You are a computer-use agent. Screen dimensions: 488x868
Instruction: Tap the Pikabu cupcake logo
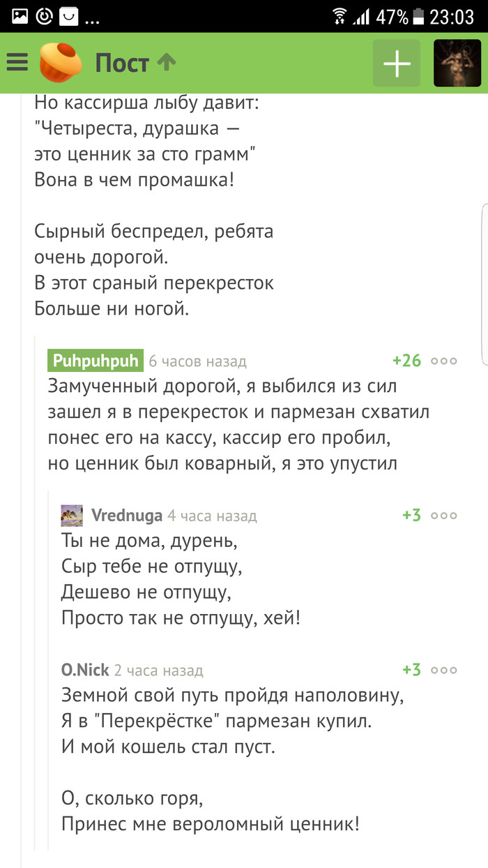tap(61, 63)
